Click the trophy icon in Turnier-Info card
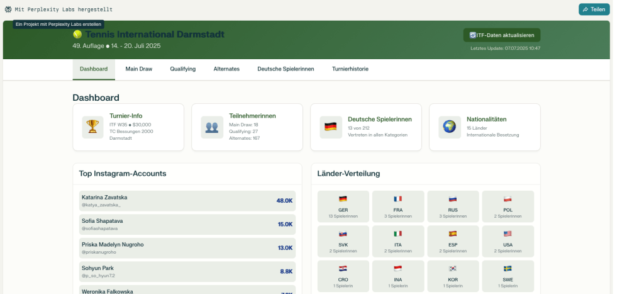Screen dimensions: 644x294 pyautogui.click(x=92, y=127)
